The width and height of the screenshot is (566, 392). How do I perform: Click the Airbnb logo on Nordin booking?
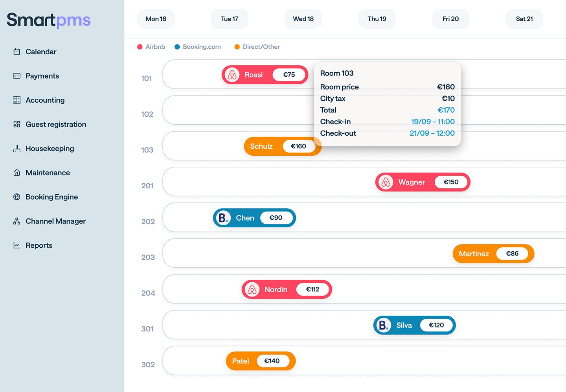point(252,289)
